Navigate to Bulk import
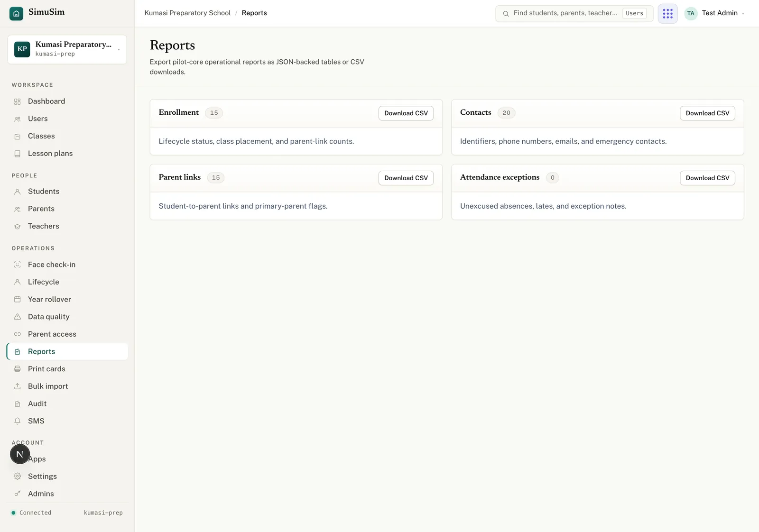Viewport: 759px width, 532px height. coord(67,386)
